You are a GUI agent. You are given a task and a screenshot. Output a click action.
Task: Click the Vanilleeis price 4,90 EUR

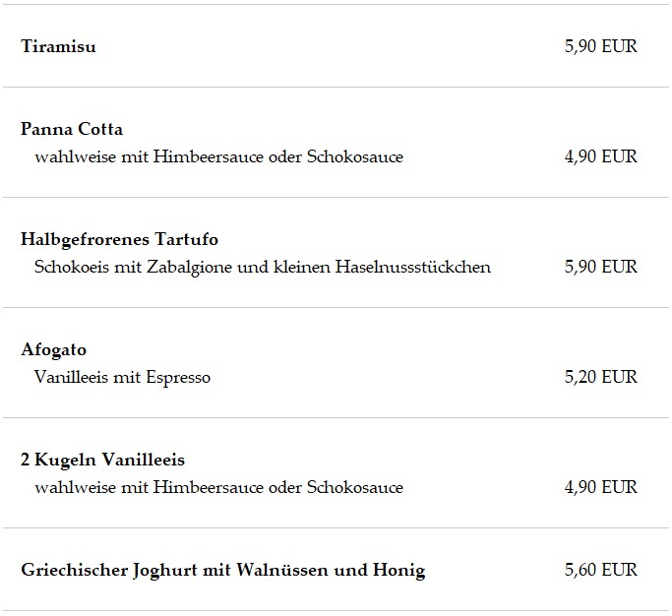(x=600, y=487)
